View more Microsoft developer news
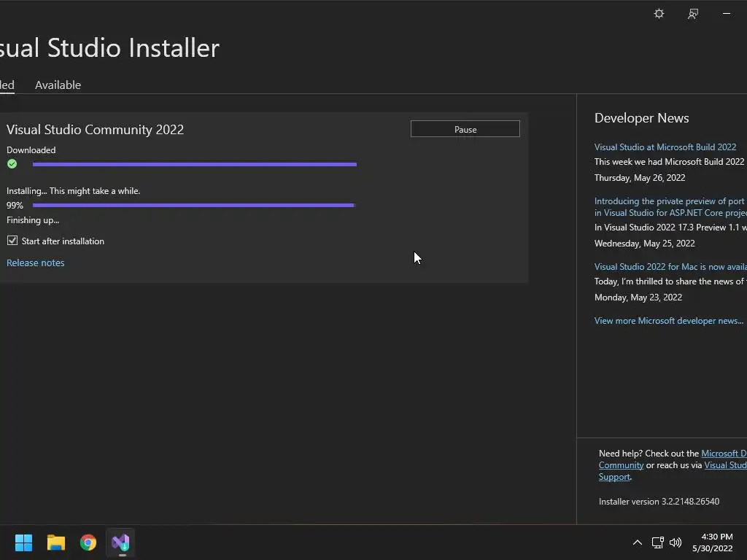This screenshot has height=560, width=747. pos(668,321)
